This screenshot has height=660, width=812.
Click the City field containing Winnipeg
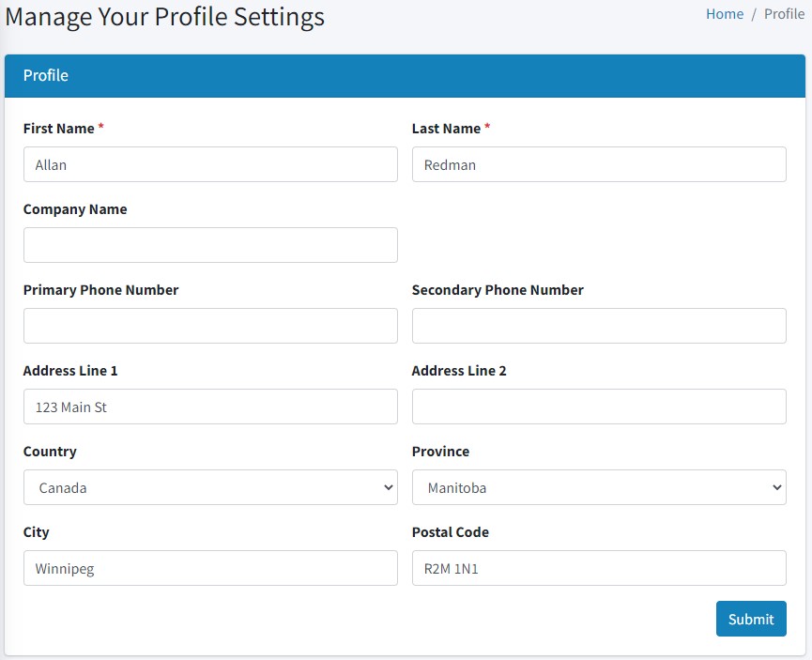click(210, 568)
